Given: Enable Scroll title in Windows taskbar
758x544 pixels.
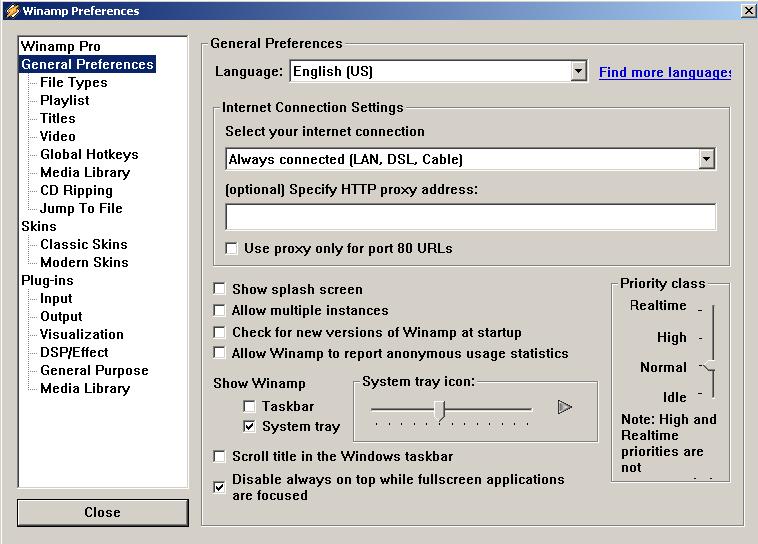Looking at the screenshot, I should 219,456.
